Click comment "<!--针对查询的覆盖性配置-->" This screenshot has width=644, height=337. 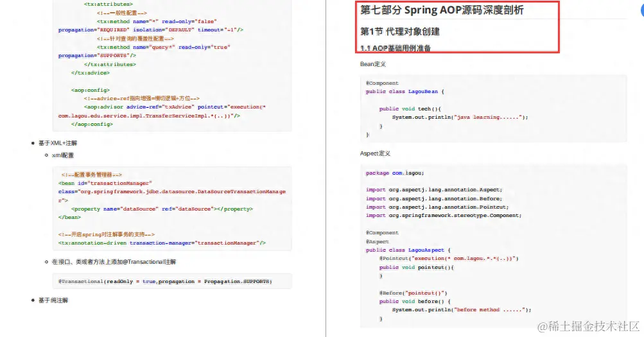point(135,39)
